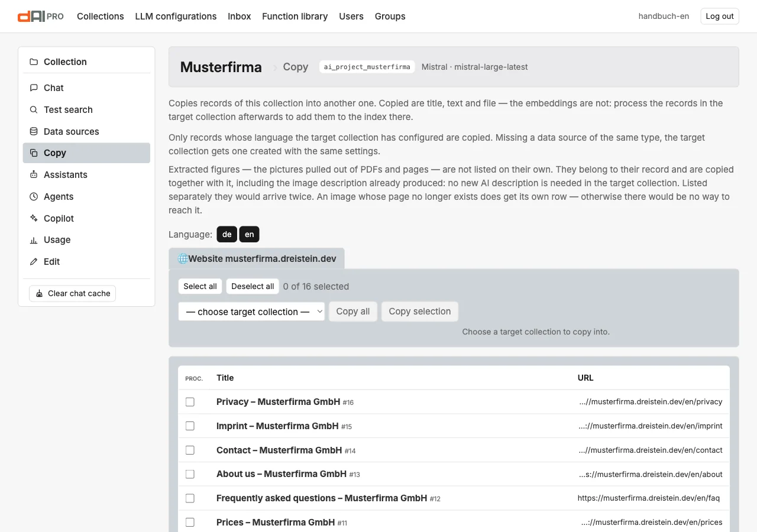Image resolution: width=757 pixels, height=532 pixels.
Task: Click the globe icon on Website tab
Action: (x=183, y=259)
